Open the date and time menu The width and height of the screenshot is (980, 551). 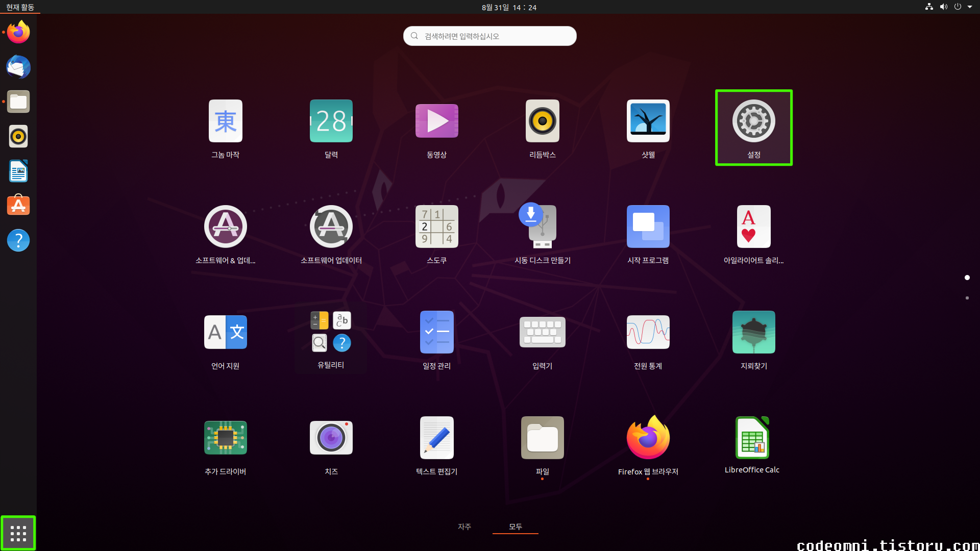509,7
